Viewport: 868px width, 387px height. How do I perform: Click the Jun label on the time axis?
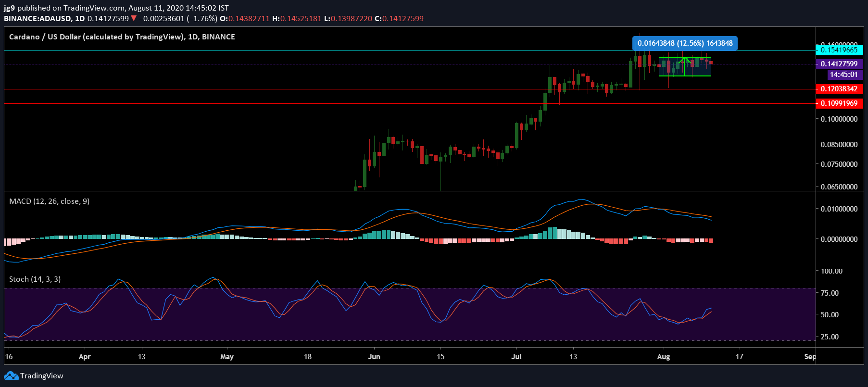pyautogui.click(x=374, y=357)
